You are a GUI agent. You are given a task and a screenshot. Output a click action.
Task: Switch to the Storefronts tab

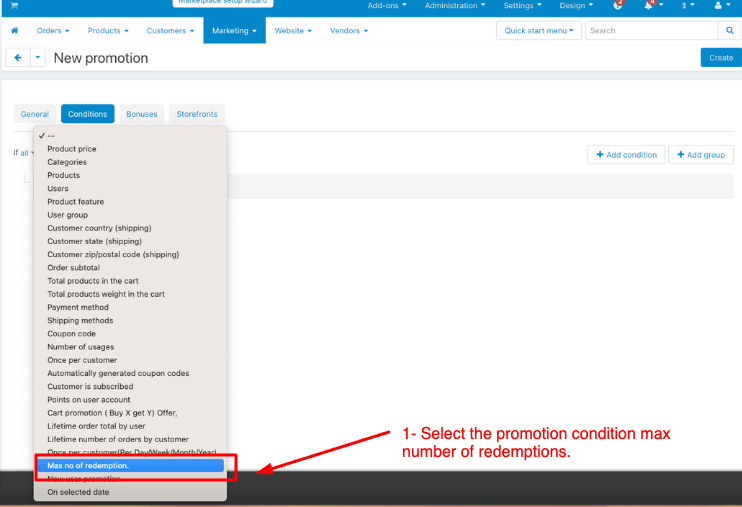coord(197,114)
